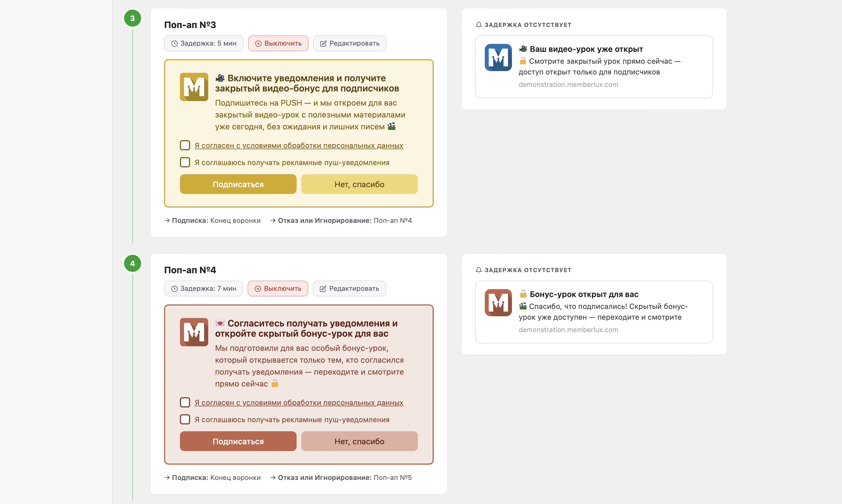Check personal data consent box in Pop-up №3
The width and height of the screenshot is (842, 504).
pos(185,145)
